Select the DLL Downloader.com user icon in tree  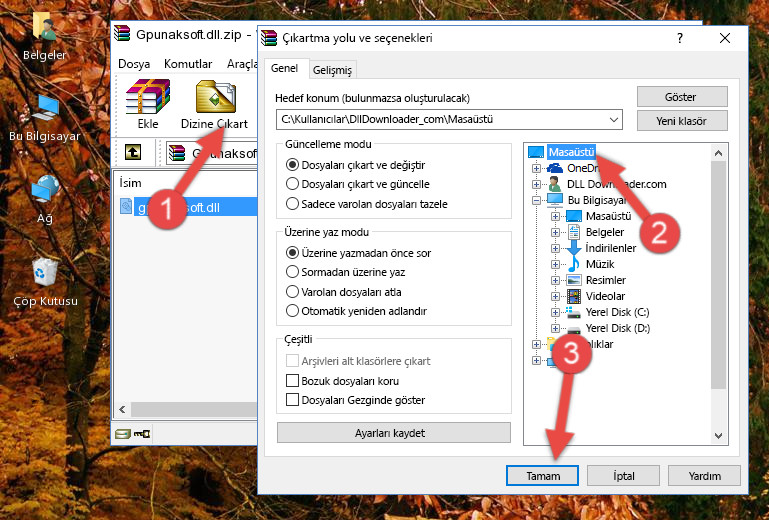click(x=555, y=184)
